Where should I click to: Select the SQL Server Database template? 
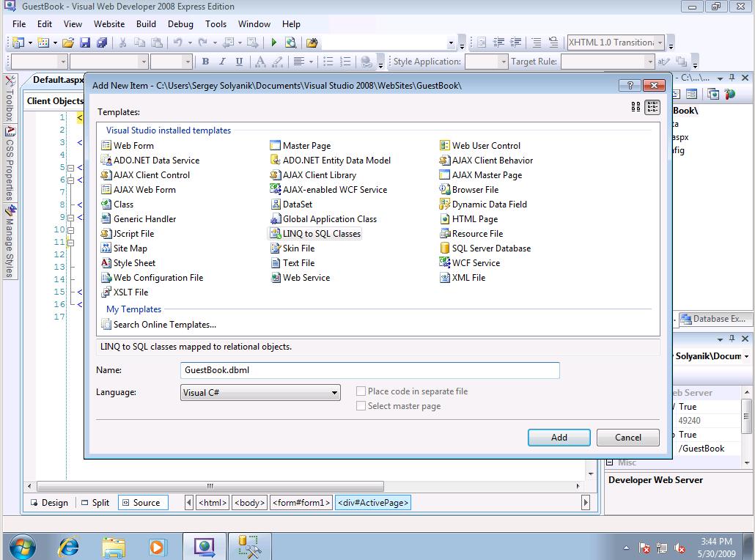(x=485, y=248)
